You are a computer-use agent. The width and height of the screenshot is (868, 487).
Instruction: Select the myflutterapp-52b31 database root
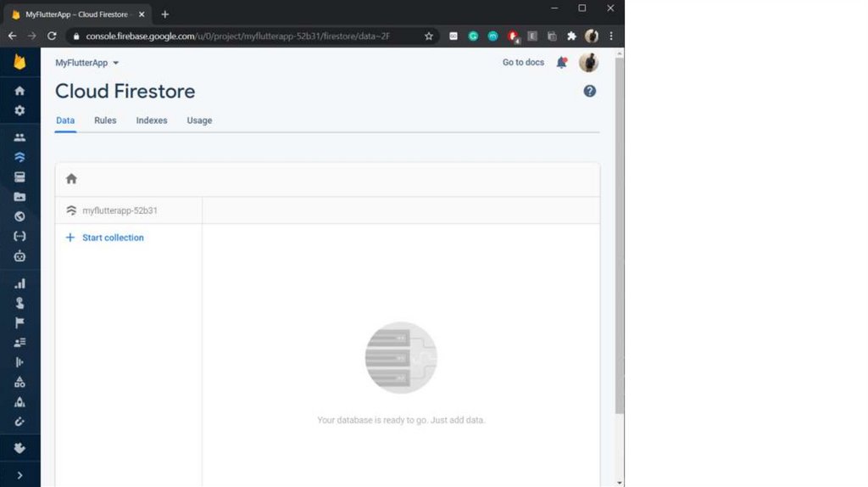click(x=120, y=210)
